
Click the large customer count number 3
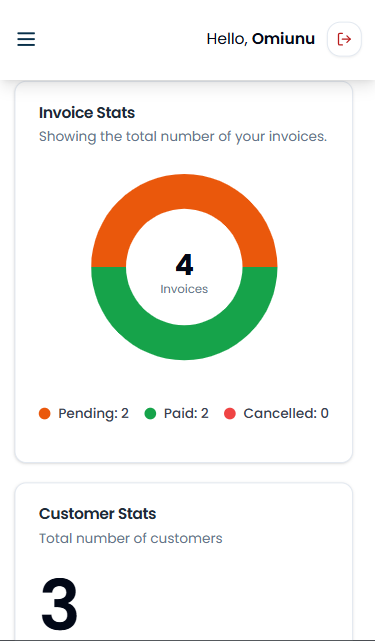59,603
